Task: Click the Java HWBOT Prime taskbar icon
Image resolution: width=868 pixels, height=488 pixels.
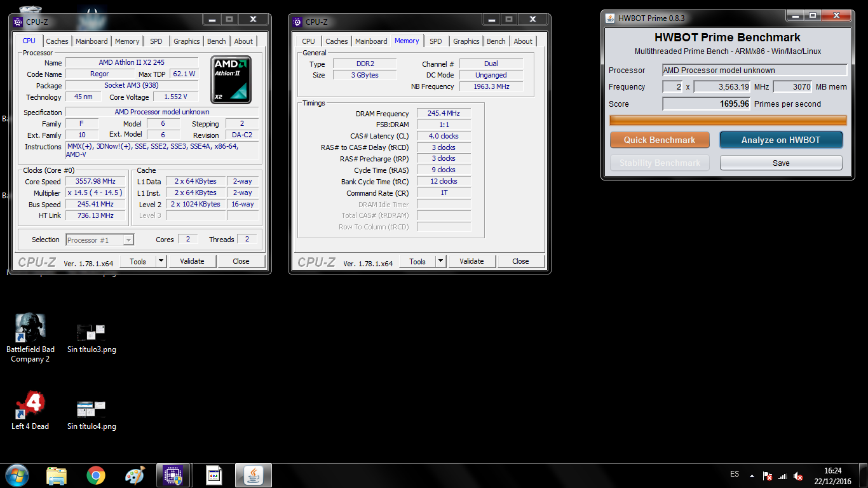Action: (x=254, y=475)
